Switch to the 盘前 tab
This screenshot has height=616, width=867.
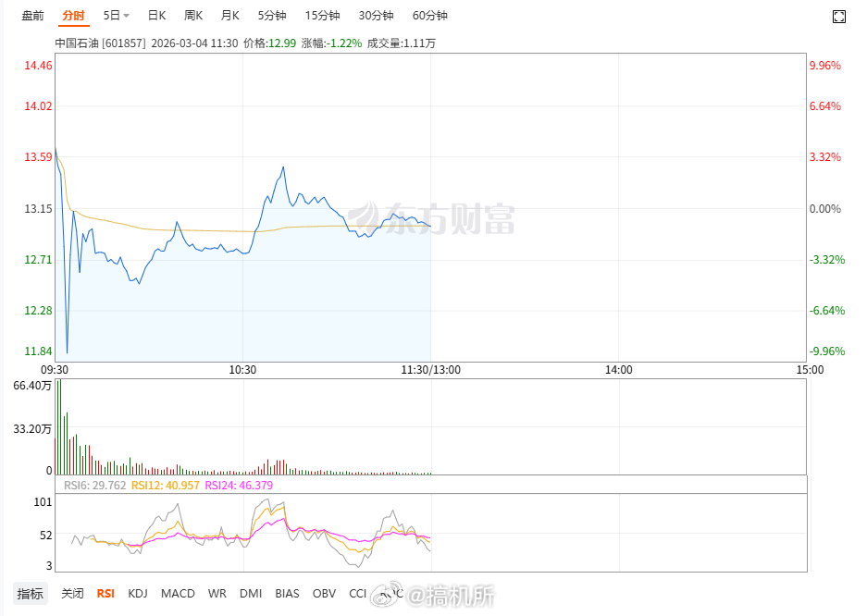tap(32, 16)
